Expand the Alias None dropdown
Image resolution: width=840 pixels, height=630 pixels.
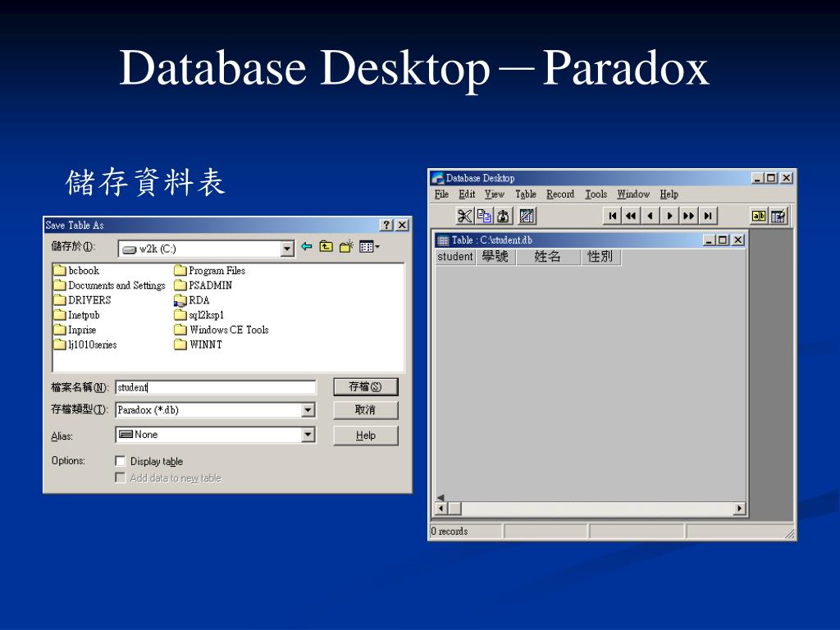[x=308, y=435]
